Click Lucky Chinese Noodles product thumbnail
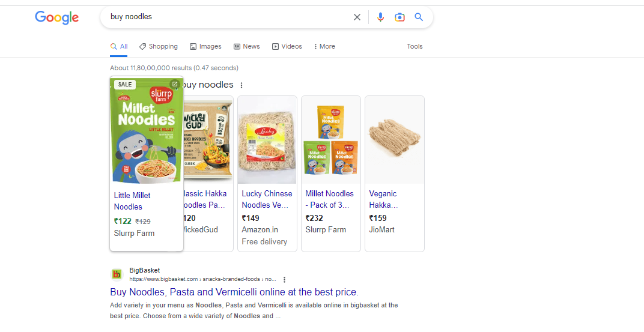644x332 pixels. (x=267, y=140)
